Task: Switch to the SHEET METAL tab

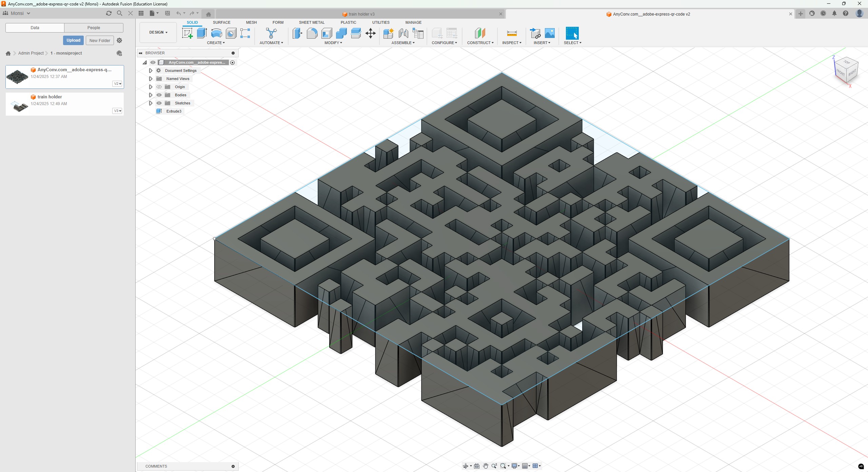Action: point(312,22)
